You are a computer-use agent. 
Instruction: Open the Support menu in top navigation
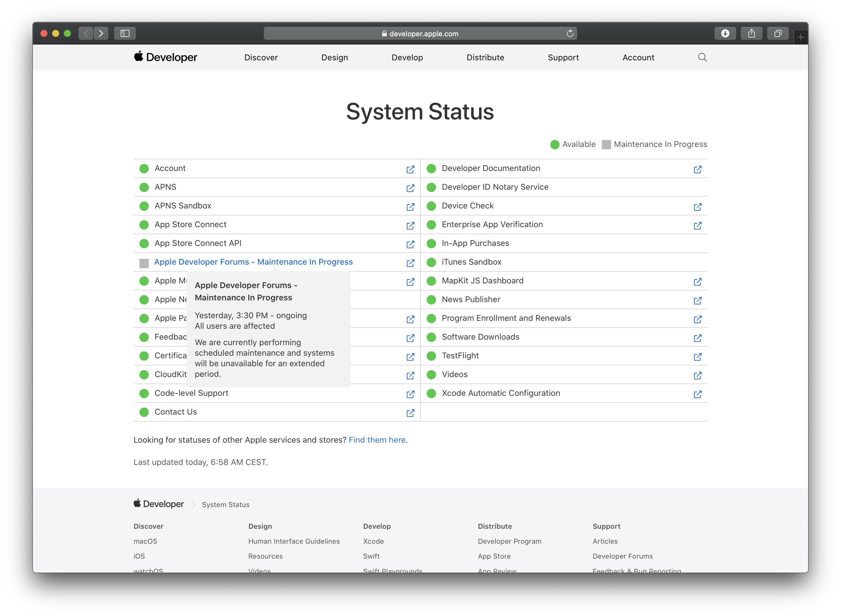click(x=563, y=57)
